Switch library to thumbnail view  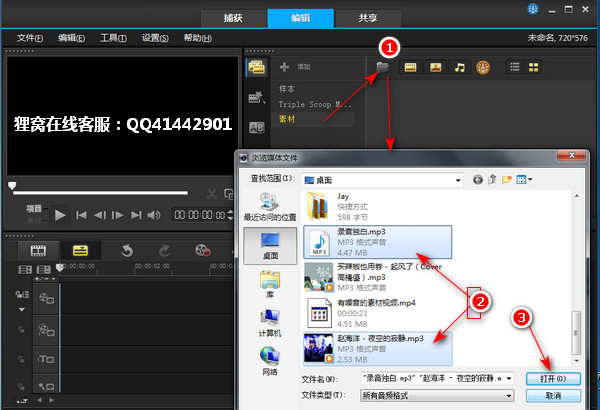[x=533, y=67]
